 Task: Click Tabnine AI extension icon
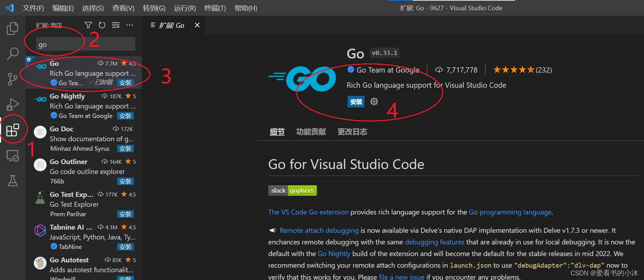(40, 230)
